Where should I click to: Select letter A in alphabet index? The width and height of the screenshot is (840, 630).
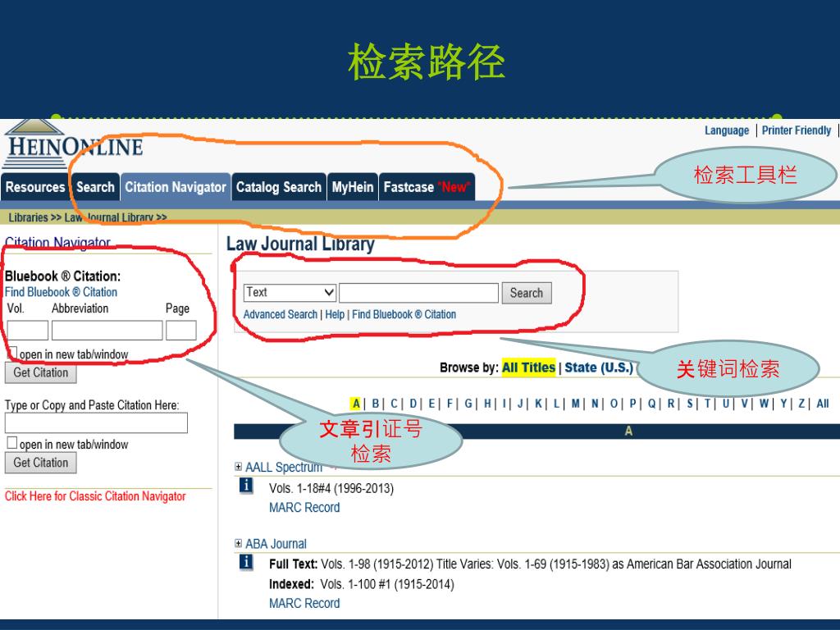356,404
